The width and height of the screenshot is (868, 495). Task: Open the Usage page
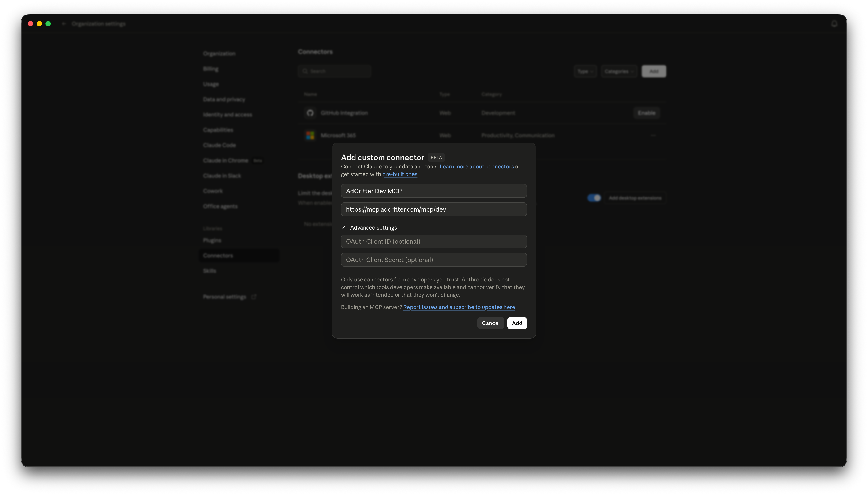[x=211, y=84]
